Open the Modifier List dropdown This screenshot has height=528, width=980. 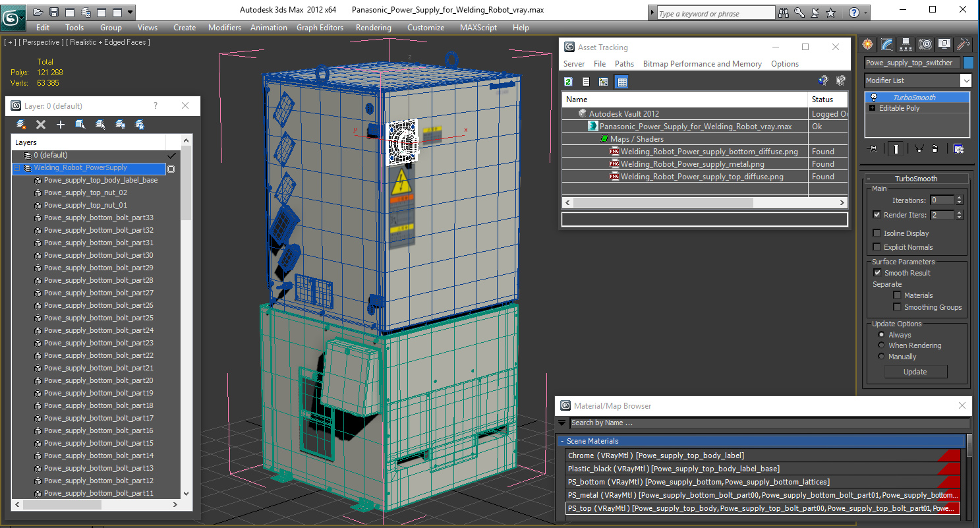tap(966, 80)
